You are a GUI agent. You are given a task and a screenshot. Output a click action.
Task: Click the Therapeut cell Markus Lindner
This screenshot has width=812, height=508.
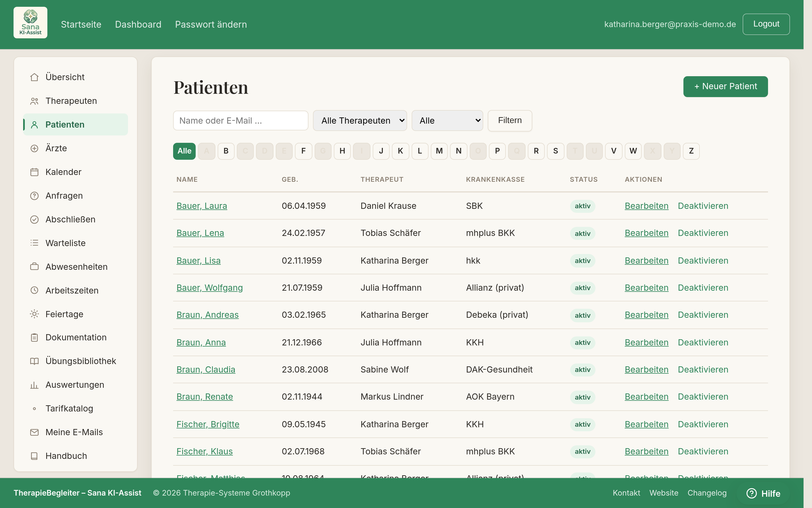pyautogui.click(x=392, y=397)
